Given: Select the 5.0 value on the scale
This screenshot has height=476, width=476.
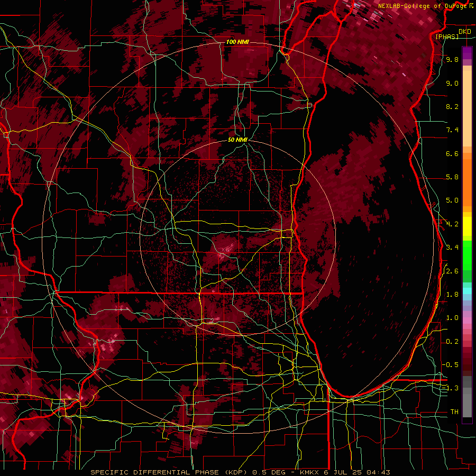Looking at the screenshot, I should pos(452,200).
